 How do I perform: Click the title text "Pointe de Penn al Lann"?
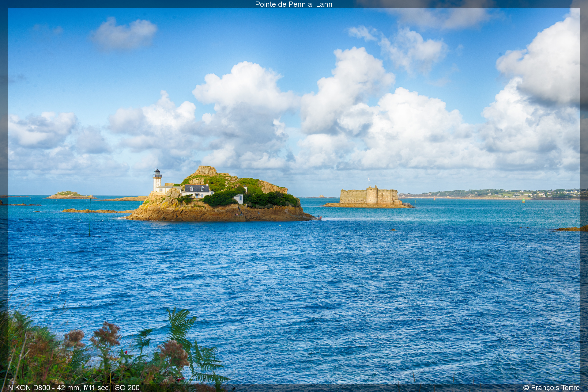(x=294, y=4)
